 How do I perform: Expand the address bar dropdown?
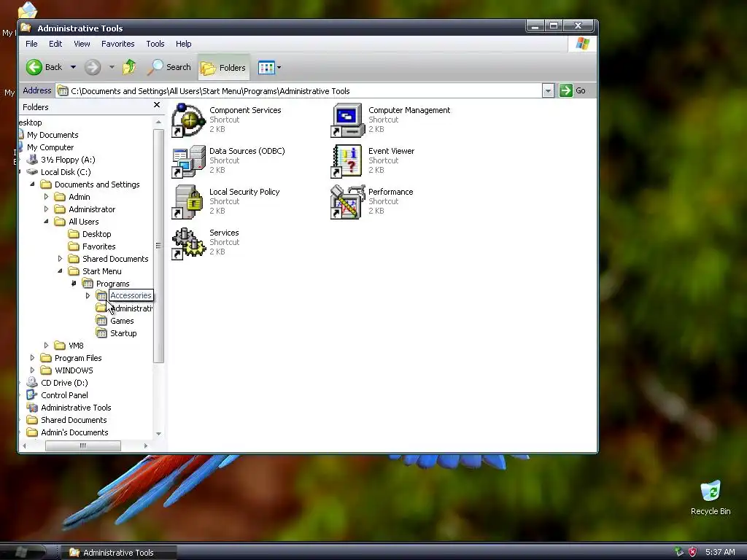(548, 90)
